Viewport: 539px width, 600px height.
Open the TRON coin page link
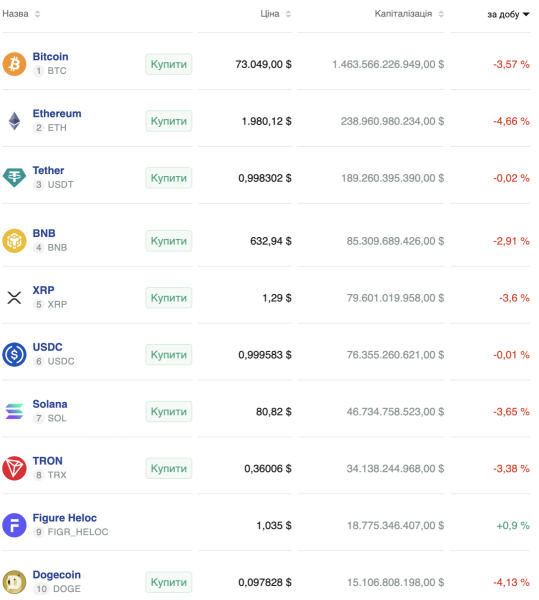(x=47, y=461)
